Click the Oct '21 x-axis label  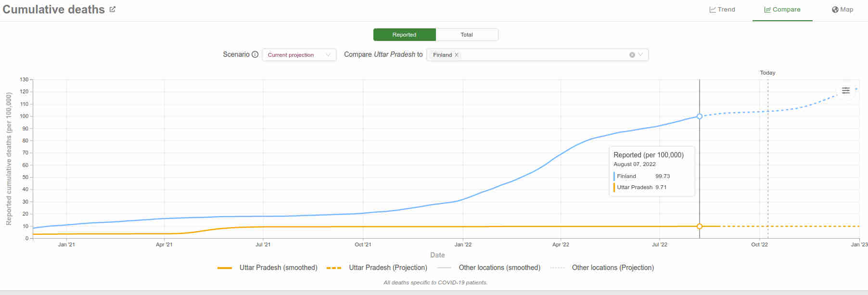tap(363, 244)
